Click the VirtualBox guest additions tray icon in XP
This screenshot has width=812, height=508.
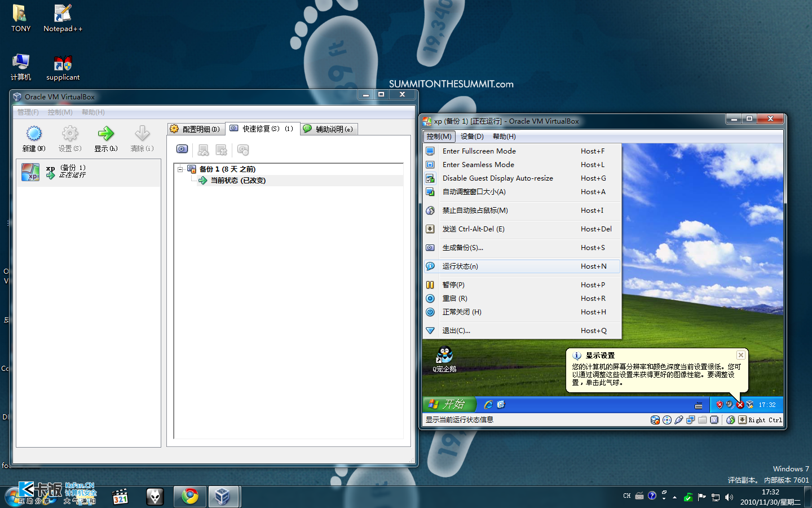(x=749, y=405)
